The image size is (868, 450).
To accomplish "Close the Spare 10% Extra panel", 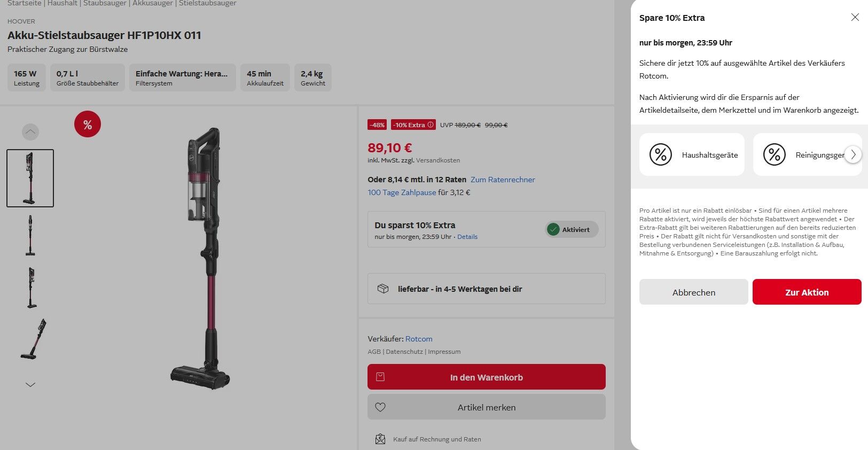I will [x=855, y=18].
